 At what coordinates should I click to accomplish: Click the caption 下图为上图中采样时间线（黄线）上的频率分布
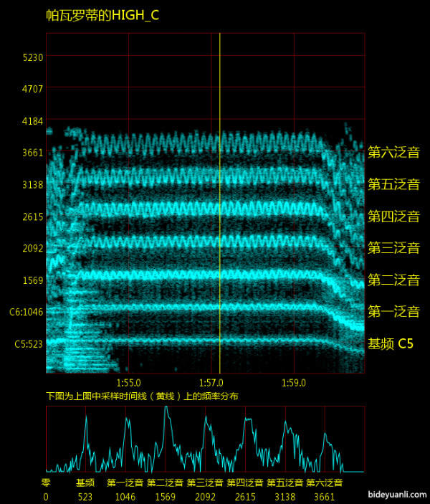[142, 396]
